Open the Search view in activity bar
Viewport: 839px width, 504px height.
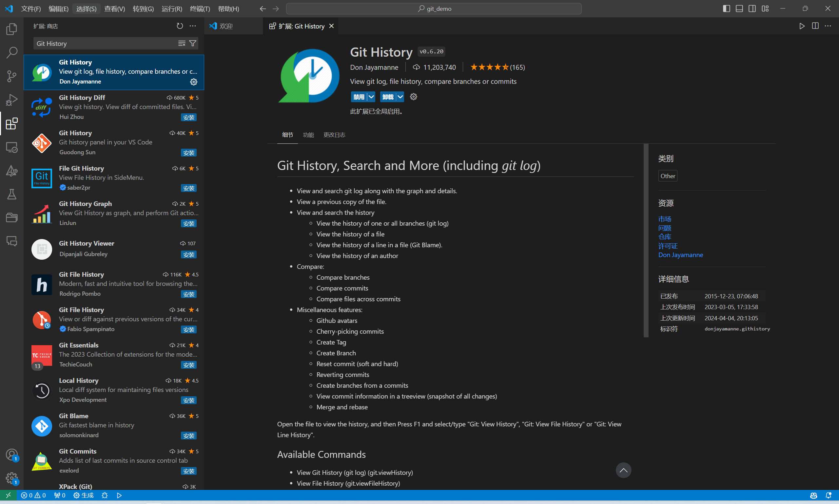click(11, 52)
